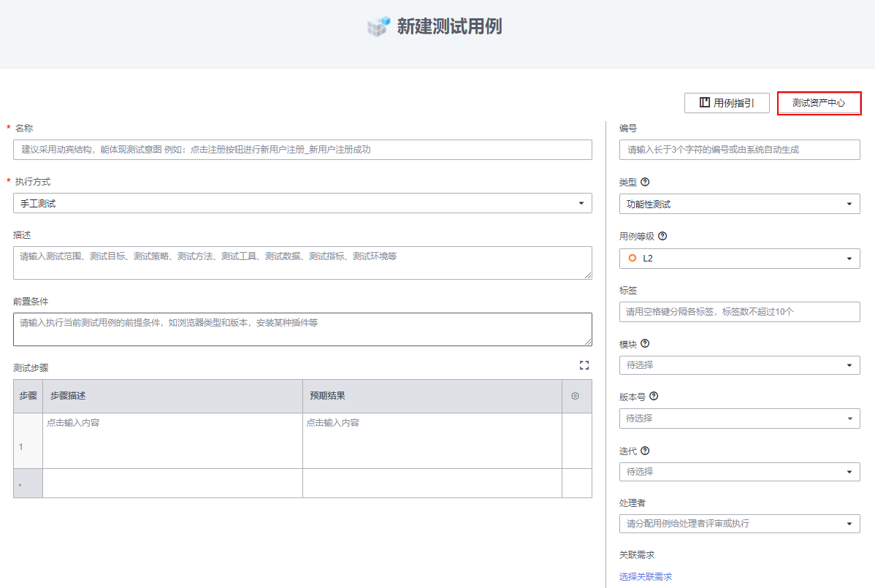Viewport: 875px width, 588px height.
Task: Open the 测试资产中心 button
Action: point(819,103)
